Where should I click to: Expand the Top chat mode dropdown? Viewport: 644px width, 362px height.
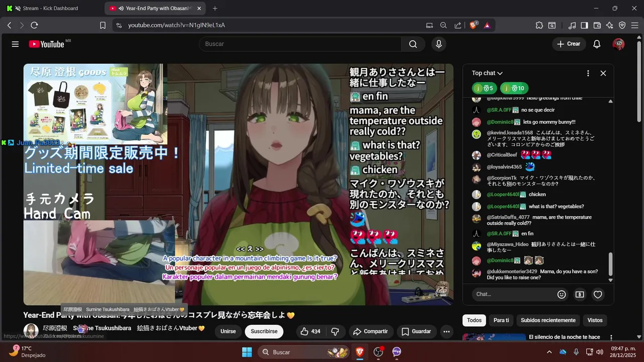(487, 73)
